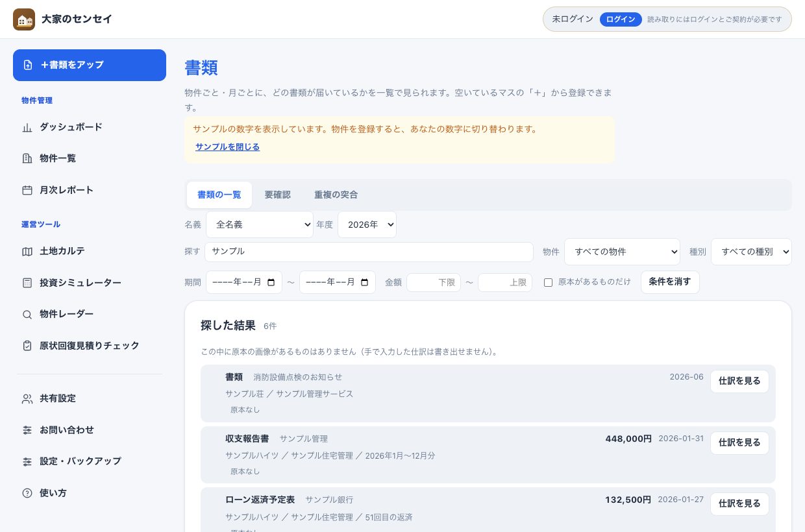Click 条件を消す button
This screenshot has width=805, height=532.
[x=670, y=282]
